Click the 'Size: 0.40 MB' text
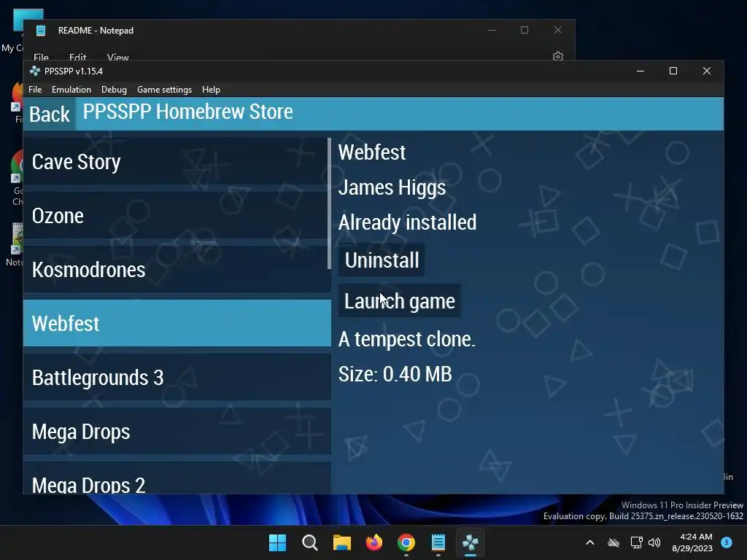This screenshot has height=560, width=747. point(395,374)
